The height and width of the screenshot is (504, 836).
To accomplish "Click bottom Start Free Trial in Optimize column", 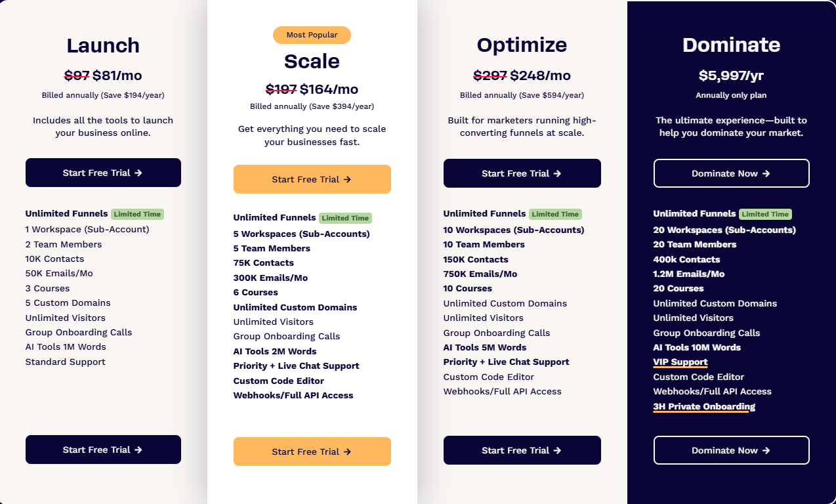I will 522,450.
